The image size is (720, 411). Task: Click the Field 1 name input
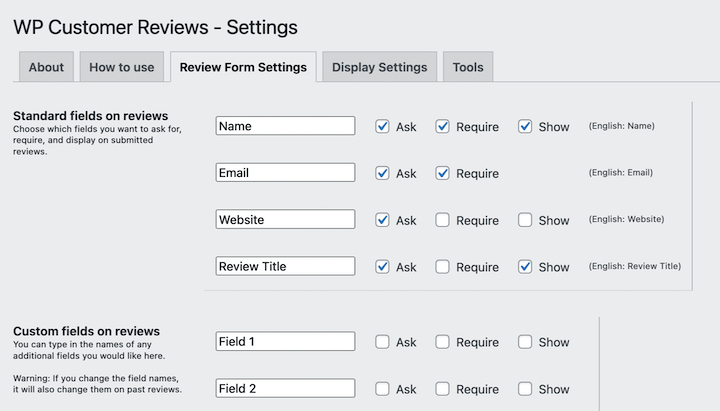285,341
